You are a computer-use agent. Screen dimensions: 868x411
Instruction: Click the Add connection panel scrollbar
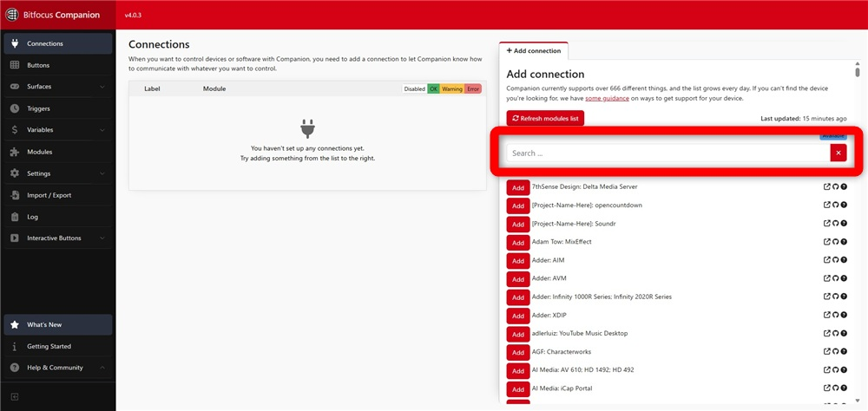[858, 72]
